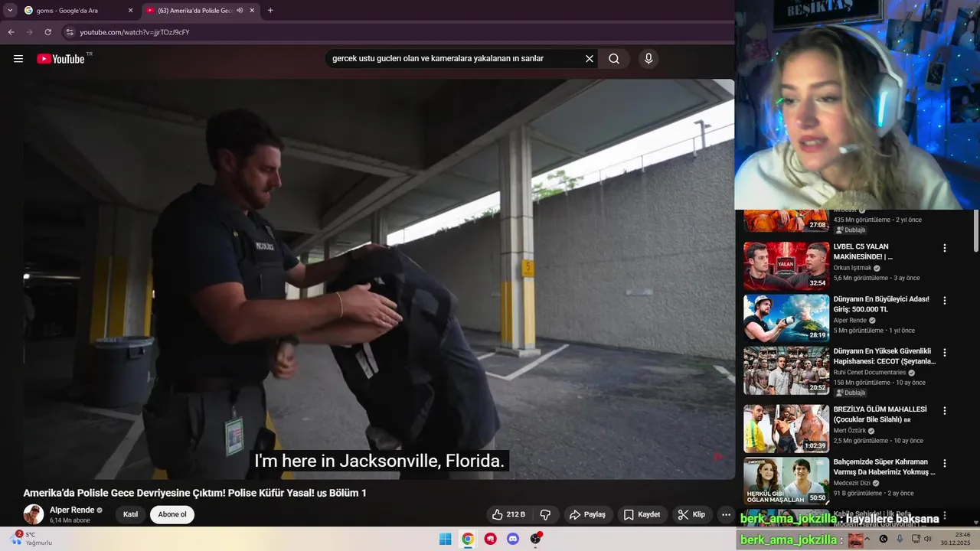This screenshot has height=551, width=980.
Task: Click the browser forward arrow
Action: click(x=29, y=32)
